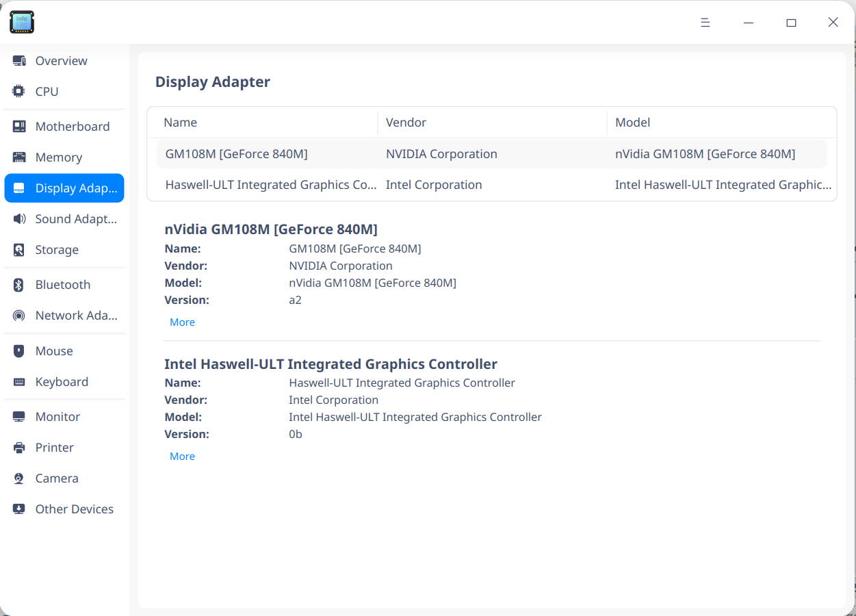
Task: Click the Other Devices icon
Action: pos(19,509)
